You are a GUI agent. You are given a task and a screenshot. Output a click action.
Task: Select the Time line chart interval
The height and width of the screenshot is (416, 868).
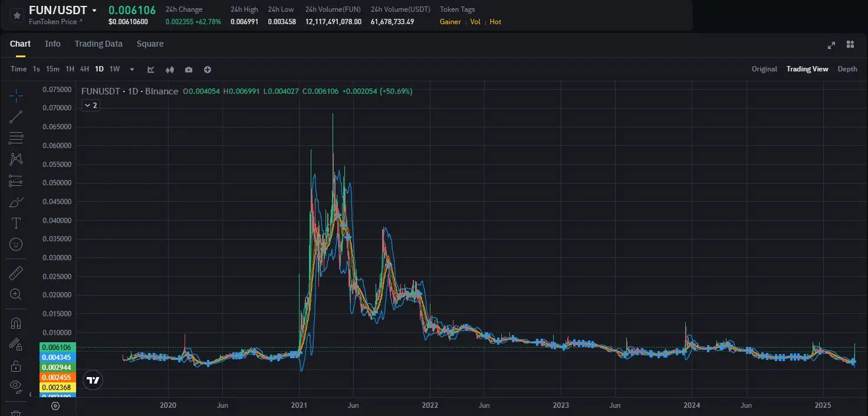click(x=18, y=69)
